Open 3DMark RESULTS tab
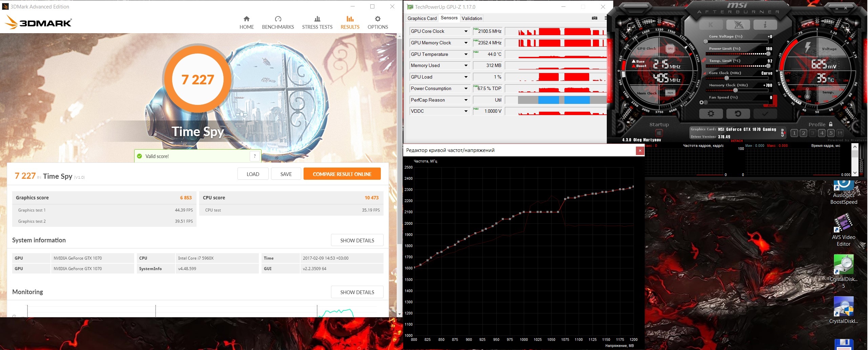This screenshot has width=868, height=350. pyautogui.click(x=350, y=23)
